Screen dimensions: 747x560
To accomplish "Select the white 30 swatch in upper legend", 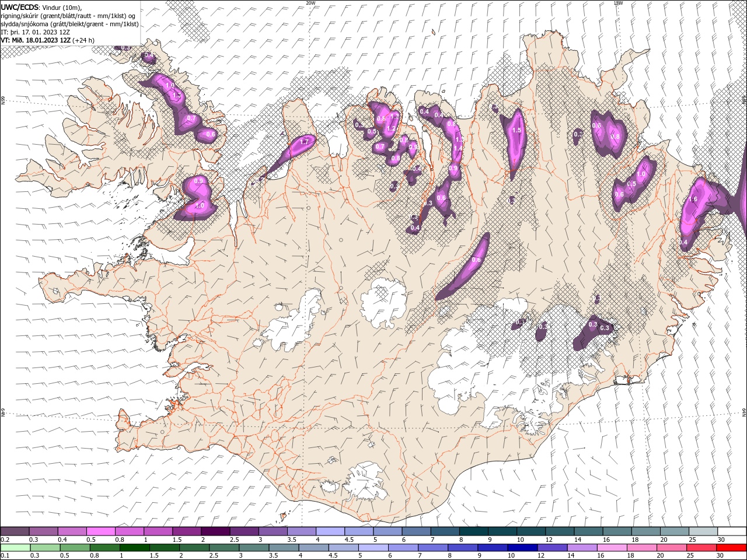I will (731, 531).
